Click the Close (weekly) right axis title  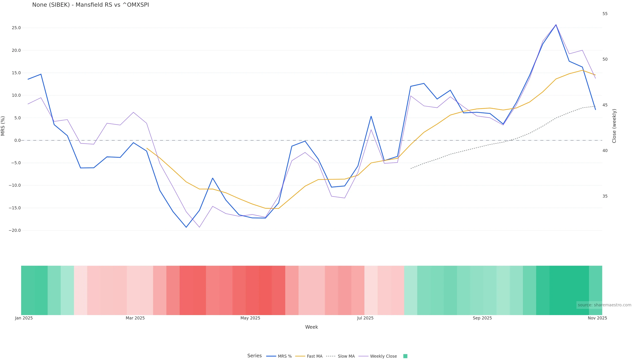(x=614, y=126)
